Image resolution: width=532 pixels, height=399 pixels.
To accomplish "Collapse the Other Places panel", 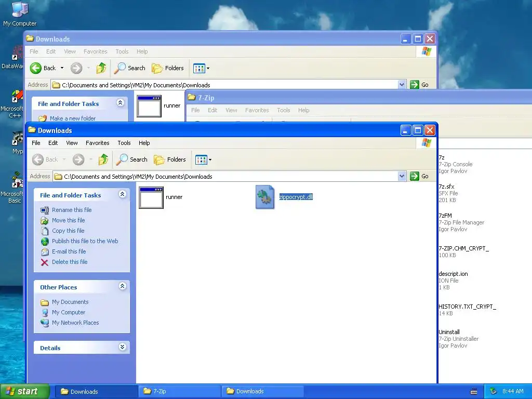I will [x=123, y=286].
